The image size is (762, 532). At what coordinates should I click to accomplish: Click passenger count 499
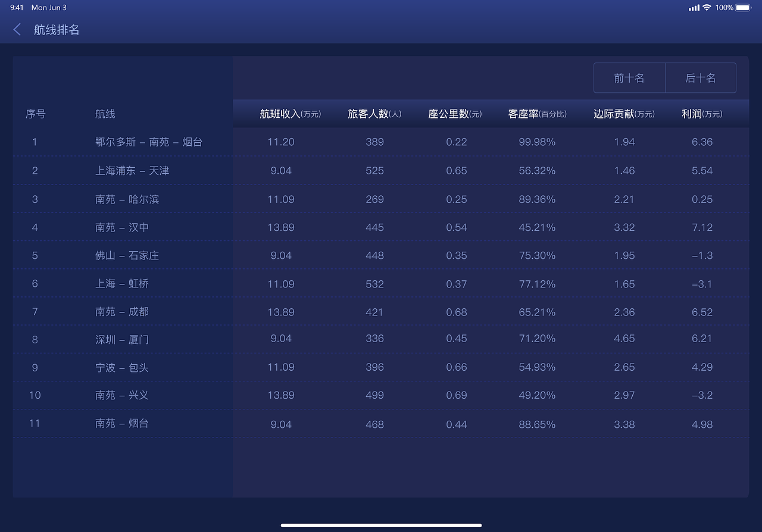point(374,395)
